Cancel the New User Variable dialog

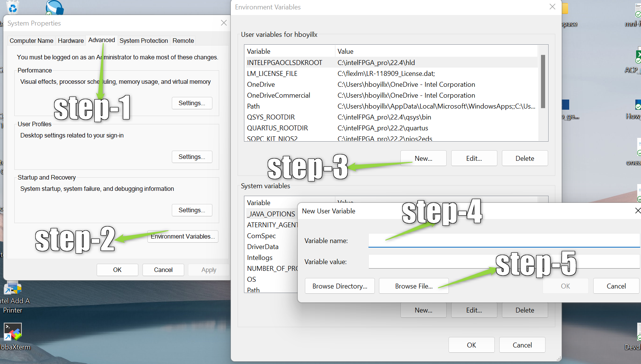(616, 286)
